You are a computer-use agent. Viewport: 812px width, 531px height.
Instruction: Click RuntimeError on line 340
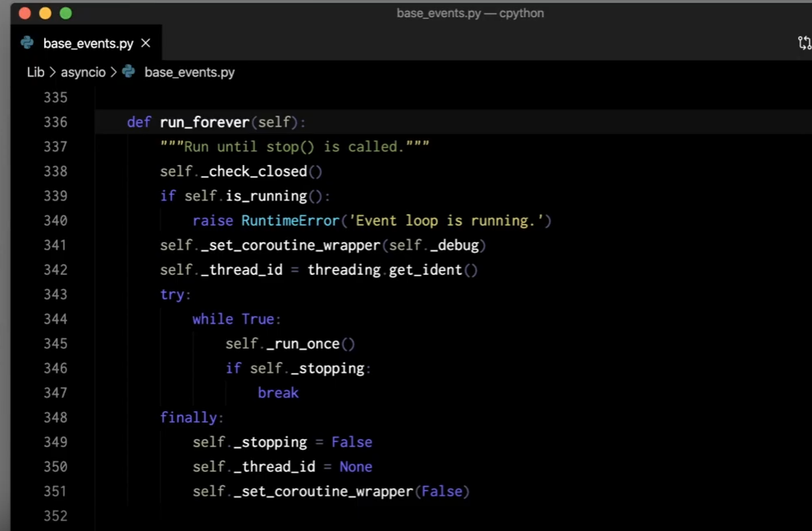click(290, 221)
